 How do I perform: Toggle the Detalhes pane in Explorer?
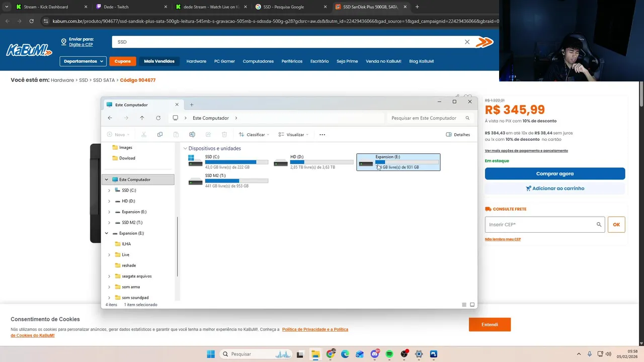(x=458, y=135)
